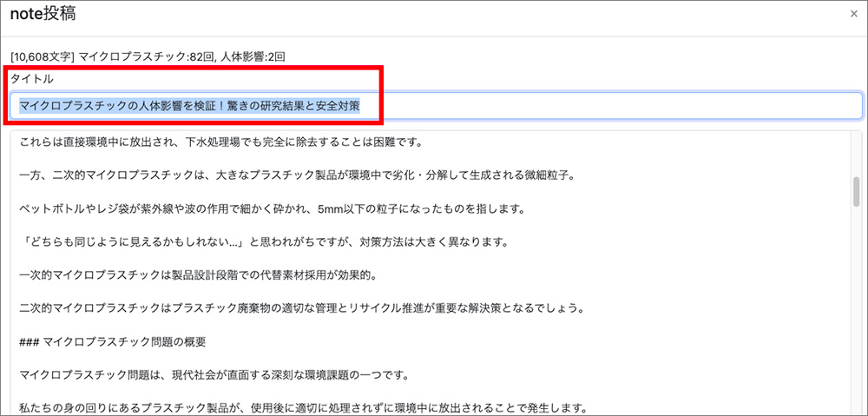Click the quoted line 「どちらも同じように見える
The image size is (868, 416).
pyautogui.click(x=262, y=242)
